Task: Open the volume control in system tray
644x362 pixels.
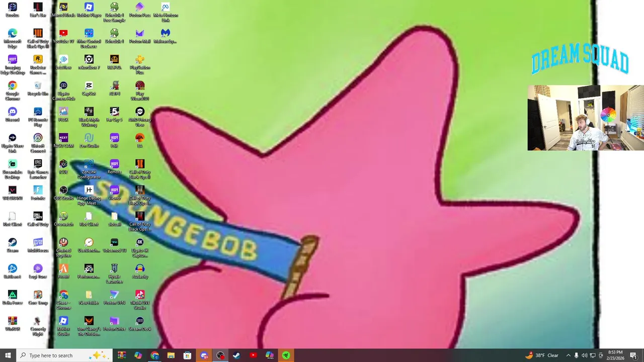Action: (585, 355)
